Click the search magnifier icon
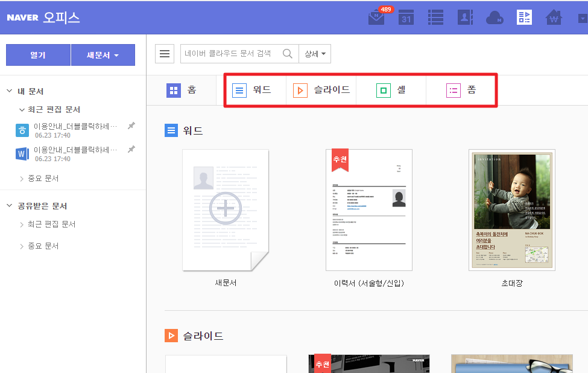Image resolution: width=588 pixels, height=373 pixels. pyautogui.click(x=288, y=53)
